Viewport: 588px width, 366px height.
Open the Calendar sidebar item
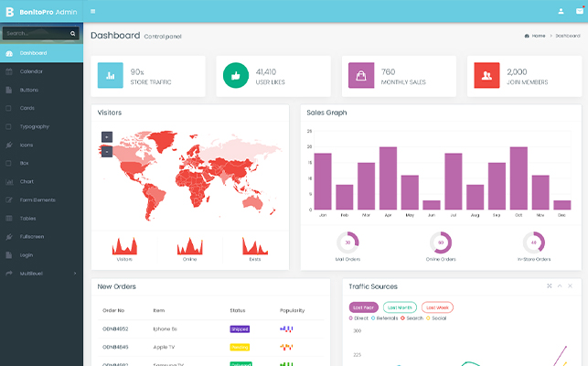tap(42, 71)
